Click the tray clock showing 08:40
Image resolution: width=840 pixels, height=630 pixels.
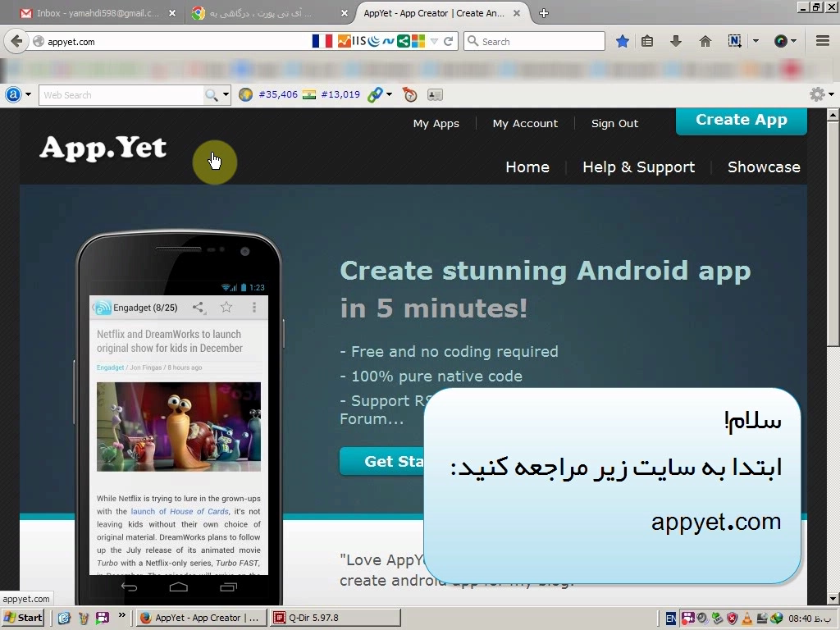(x=810, y=619)
